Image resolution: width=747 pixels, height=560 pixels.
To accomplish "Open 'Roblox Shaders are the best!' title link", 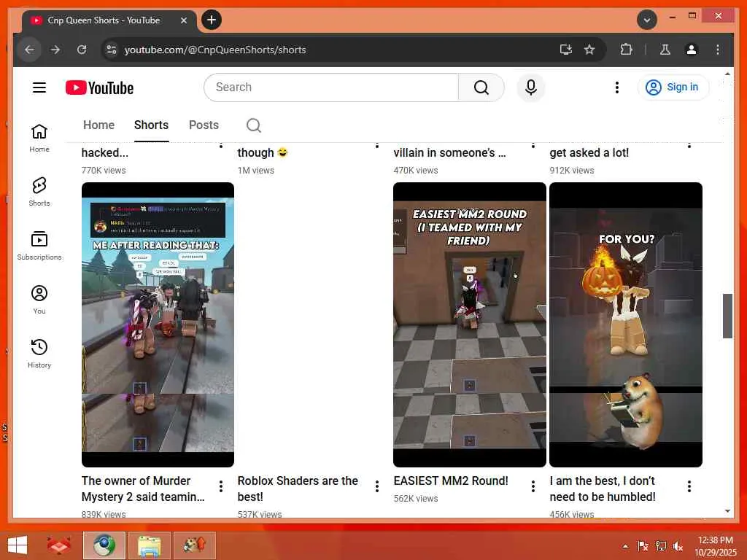I will (x=298, y=489).
